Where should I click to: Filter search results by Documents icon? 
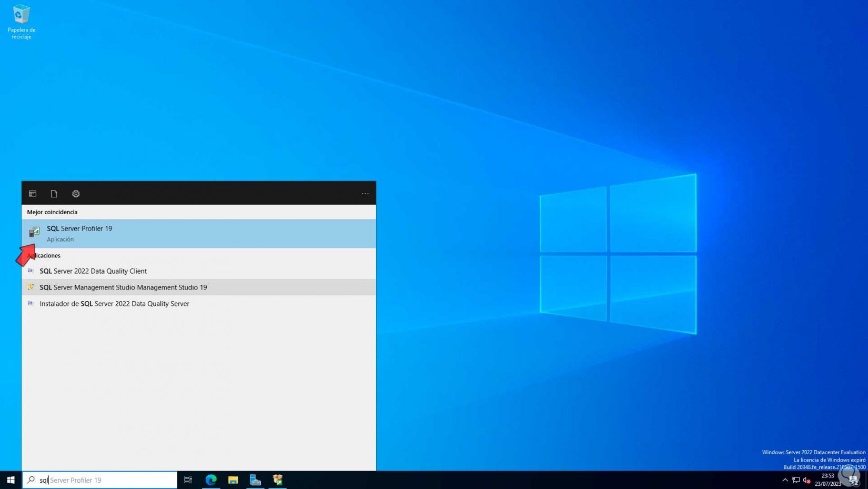tap(54, 194)
